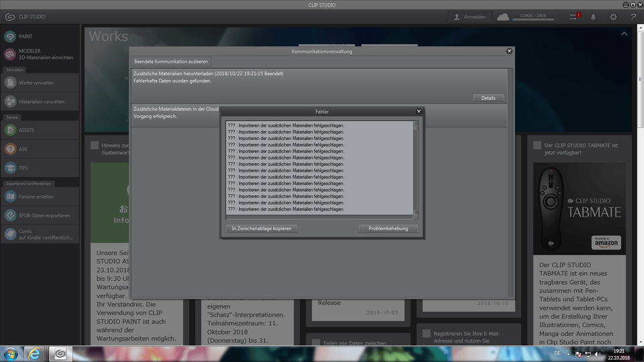Screen dimensions: 644x362
Task: Open settings gear icon
Action: [x=613, y=17]
